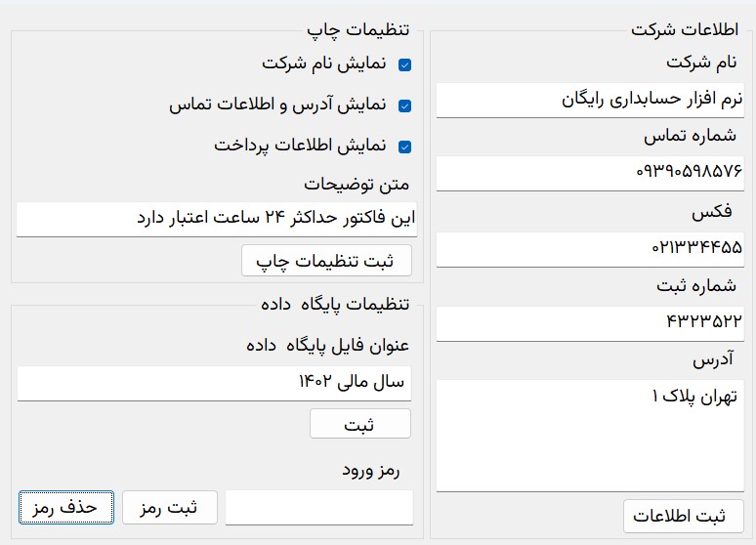Select the fax number input field

pos(589,248)
